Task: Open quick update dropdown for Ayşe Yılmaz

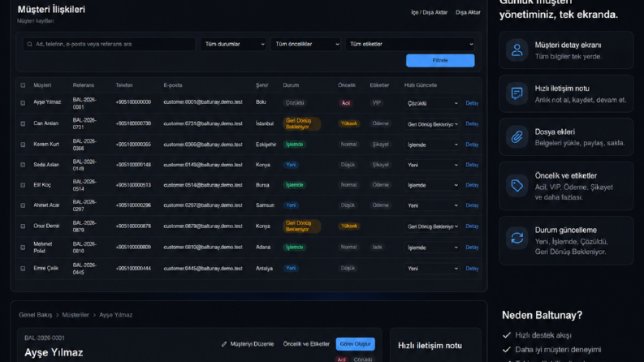Action: 432,103
